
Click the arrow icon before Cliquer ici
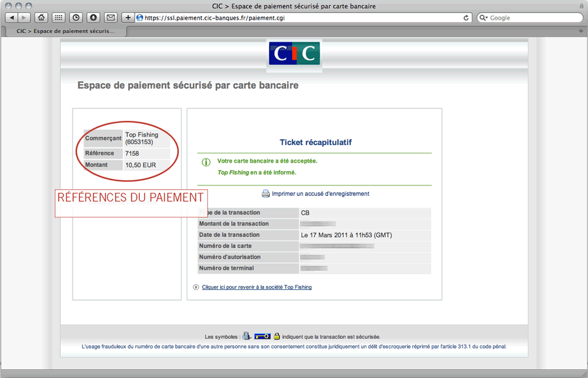[x=196, y=287]
